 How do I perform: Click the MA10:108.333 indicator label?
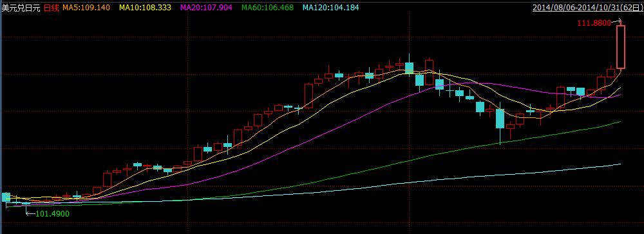click(145, 7)
